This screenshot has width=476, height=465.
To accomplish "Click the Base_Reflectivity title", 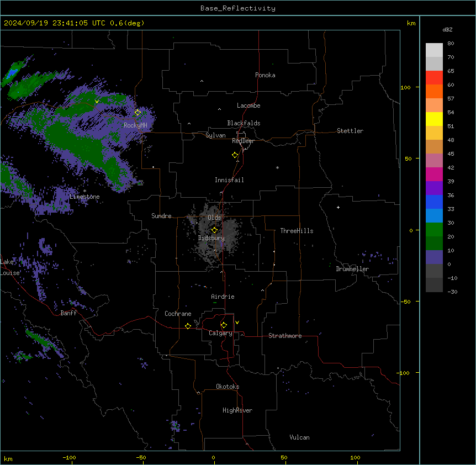I will [238, 8].
